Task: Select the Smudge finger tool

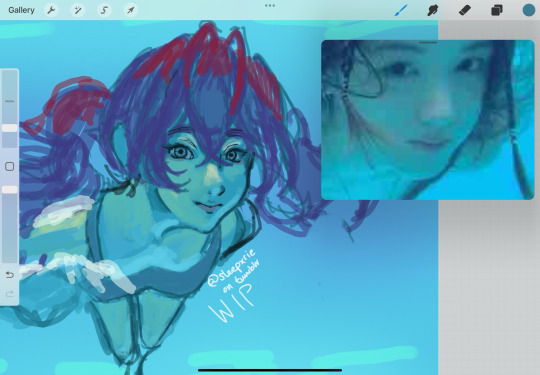Action: click(x=433, y=10)
